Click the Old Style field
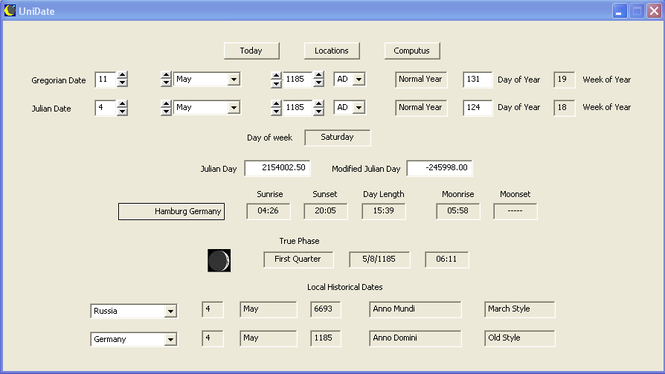Image resolution: width=665 pixels, height=374 pixels. (520, 338)
